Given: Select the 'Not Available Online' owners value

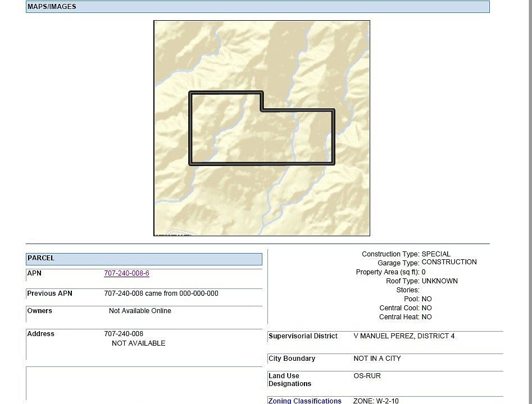Looking at the screenshot, I should 140,311.
